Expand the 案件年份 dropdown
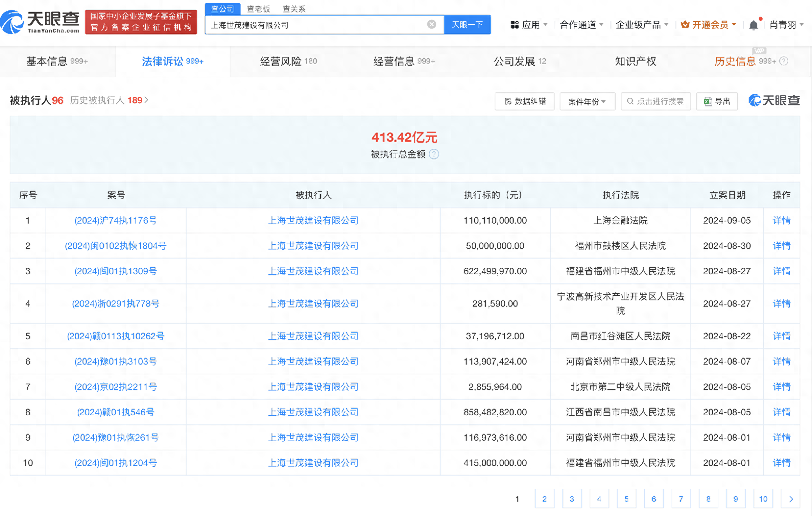The height and width of the screenshot is (516, 812). coord(587,101)
